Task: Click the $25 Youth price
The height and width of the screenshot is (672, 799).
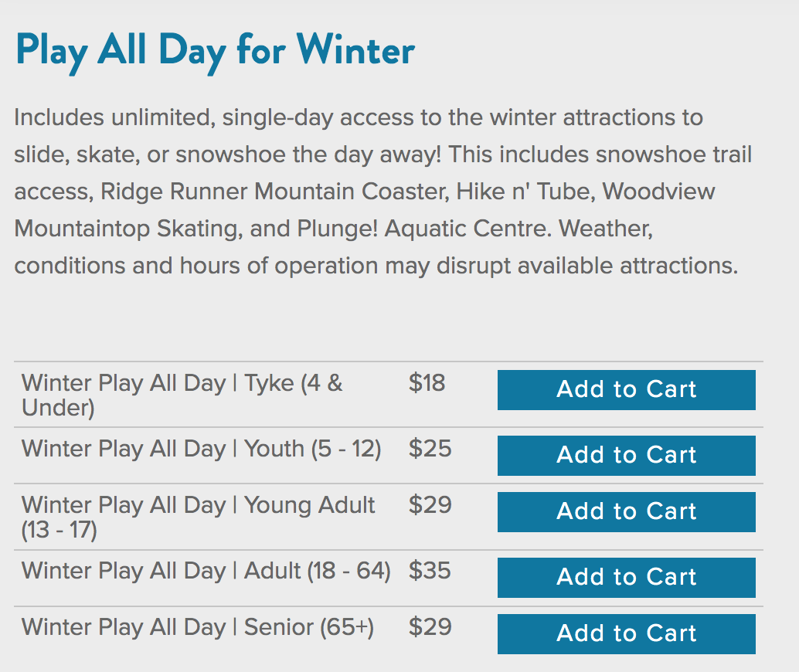Action: [430, 449]
